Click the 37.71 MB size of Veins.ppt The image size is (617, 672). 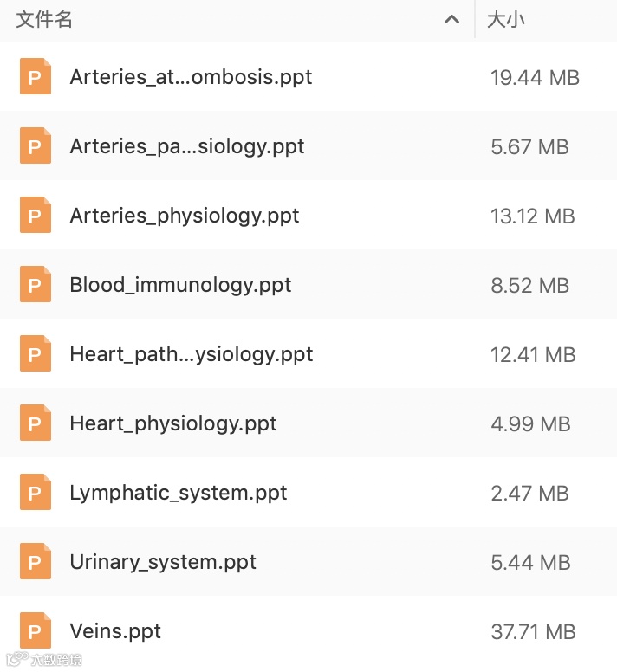click(534, 631)
